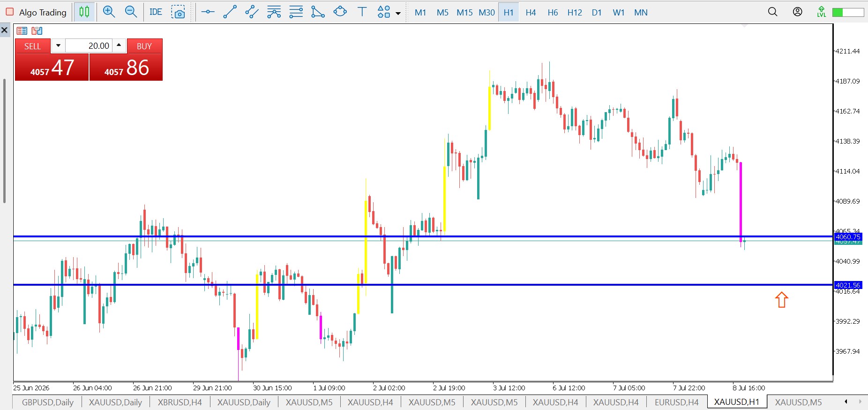Image resolution: width=868 pixels, height=410 pixels.
Task: Click the 20.00 volume input field
Action: pos(89,46)
